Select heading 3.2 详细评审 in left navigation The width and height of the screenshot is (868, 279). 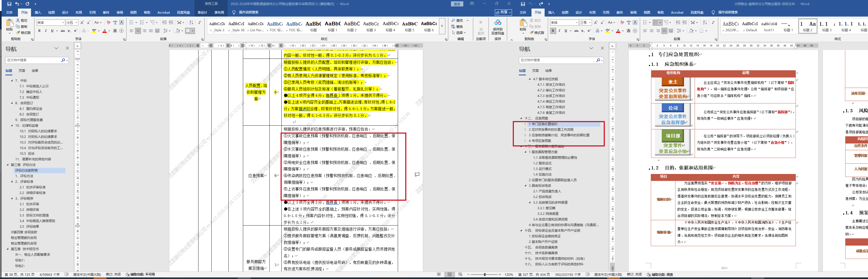(29, 210)
